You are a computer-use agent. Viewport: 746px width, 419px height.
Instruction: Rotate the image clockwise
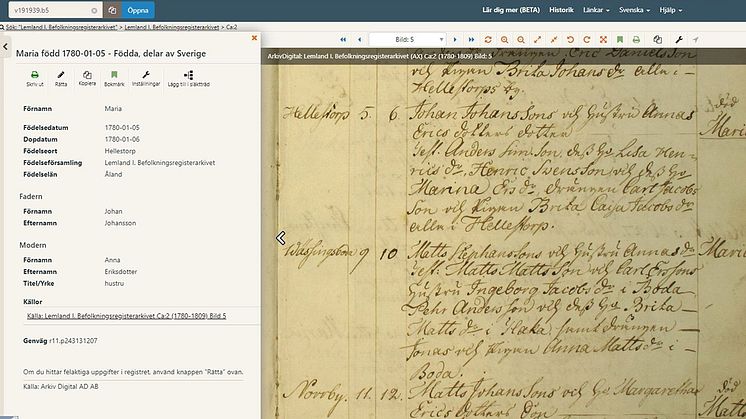click(586, 39)
